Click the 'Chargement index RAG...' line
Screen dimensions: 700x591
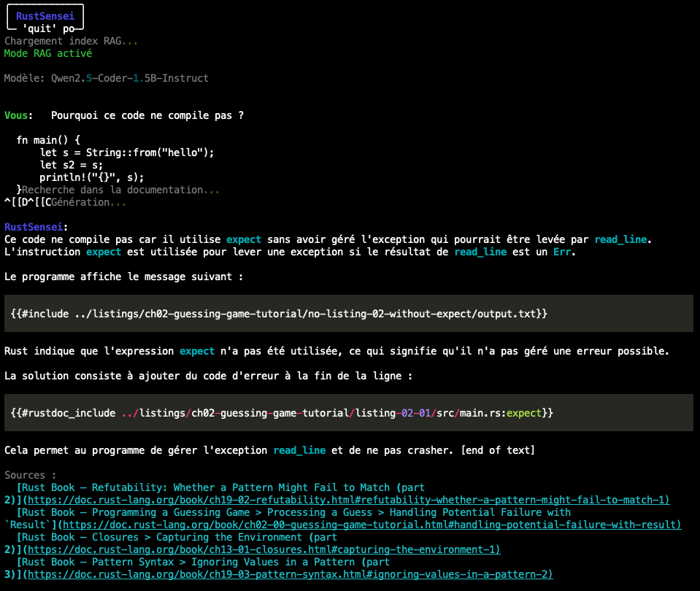[x=71, y=41]
